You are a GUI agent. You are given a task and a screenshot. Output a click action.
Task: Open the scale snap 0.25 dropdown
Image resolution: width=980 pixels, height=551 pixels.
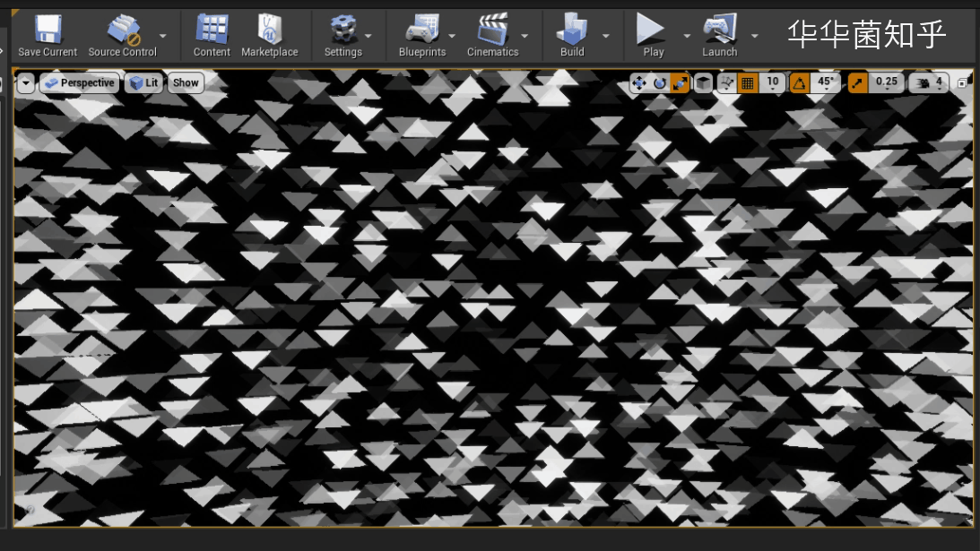click(x=886, y=82)
